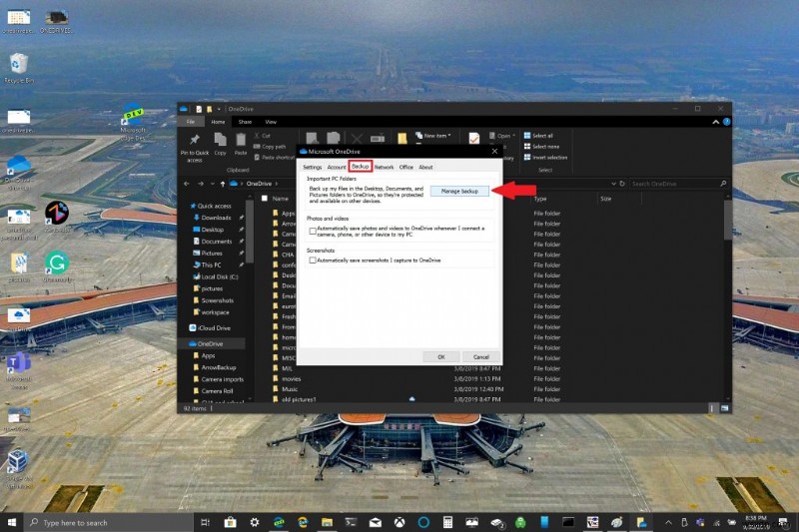The width and height of the screenshot is (799, 532).
Task: Open Explorer help icon
Action: pyautogui.click(x=726, y=122)
